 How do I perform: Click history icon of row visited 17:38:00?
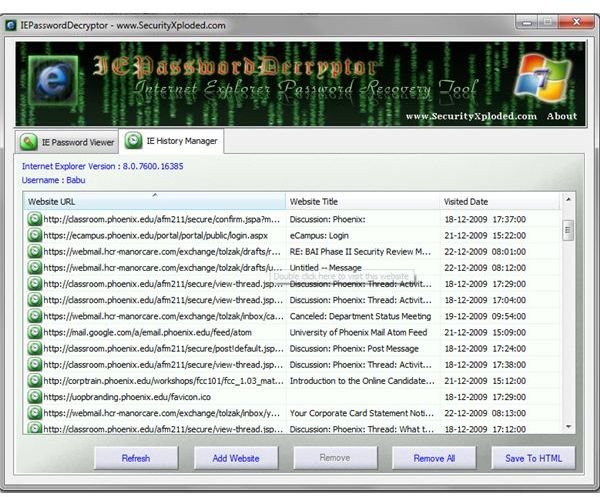point(34,365)
